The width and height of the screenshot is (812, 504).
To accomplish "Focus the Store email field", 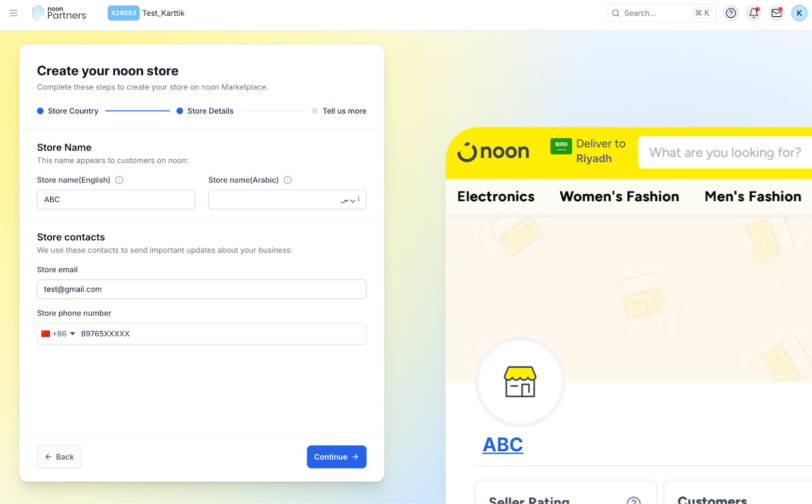I will coord(201,289).
